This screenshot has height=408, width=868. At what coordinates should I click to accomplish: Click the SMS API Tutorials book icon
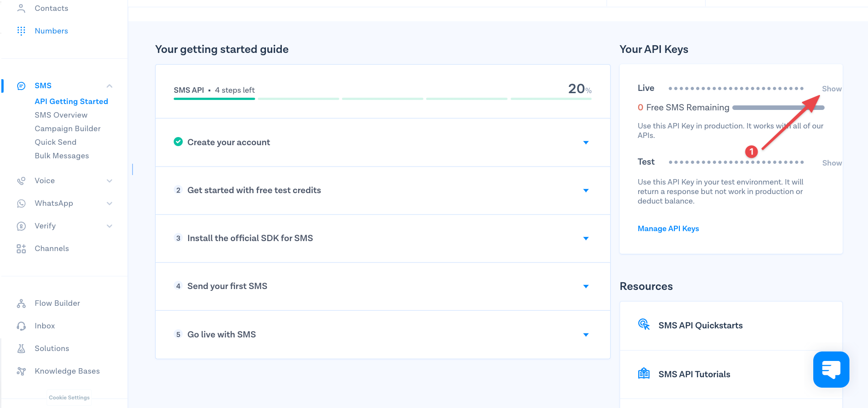click(x=644, y=374)
